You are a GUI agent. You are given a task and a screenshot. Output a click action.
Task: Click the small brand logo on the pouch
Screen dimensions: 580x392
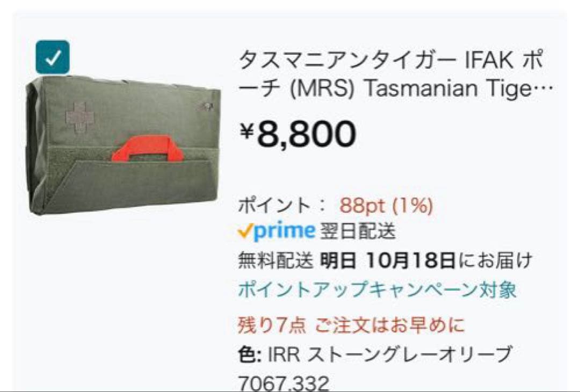(205, 107)
